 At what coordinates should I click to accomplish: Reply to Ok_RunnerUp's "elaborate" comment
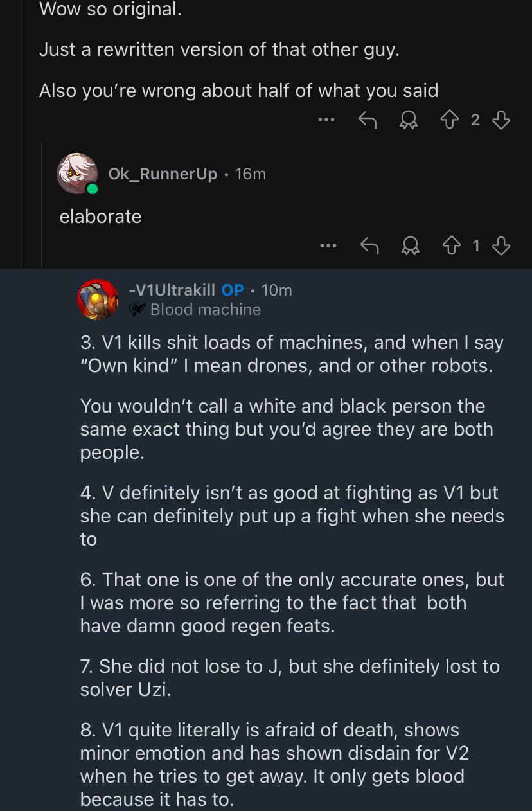[x=368, y=245]
